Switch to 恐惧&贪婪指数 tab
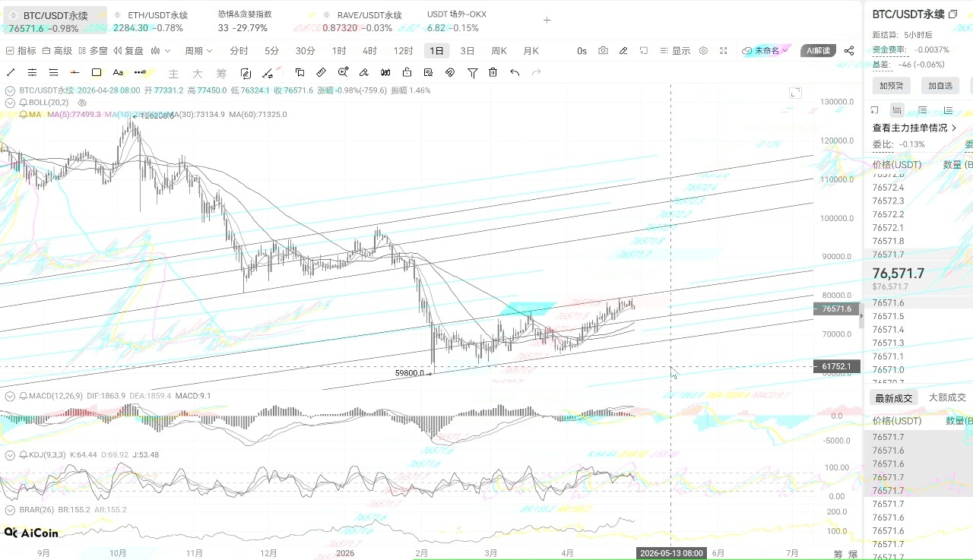This screenshot has width=973, height=560. point(244,21)
